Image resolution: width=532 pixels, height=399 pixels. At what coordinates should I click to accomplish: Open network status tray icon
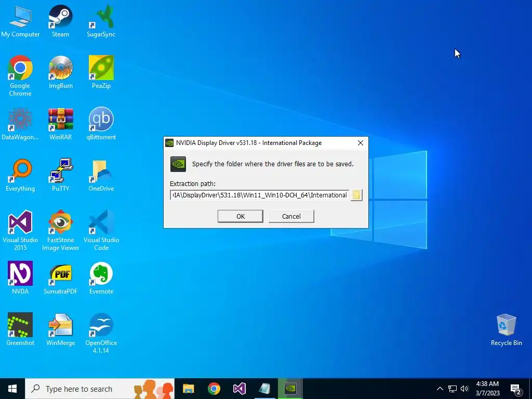pyautogui.click(x=453, y=389)
